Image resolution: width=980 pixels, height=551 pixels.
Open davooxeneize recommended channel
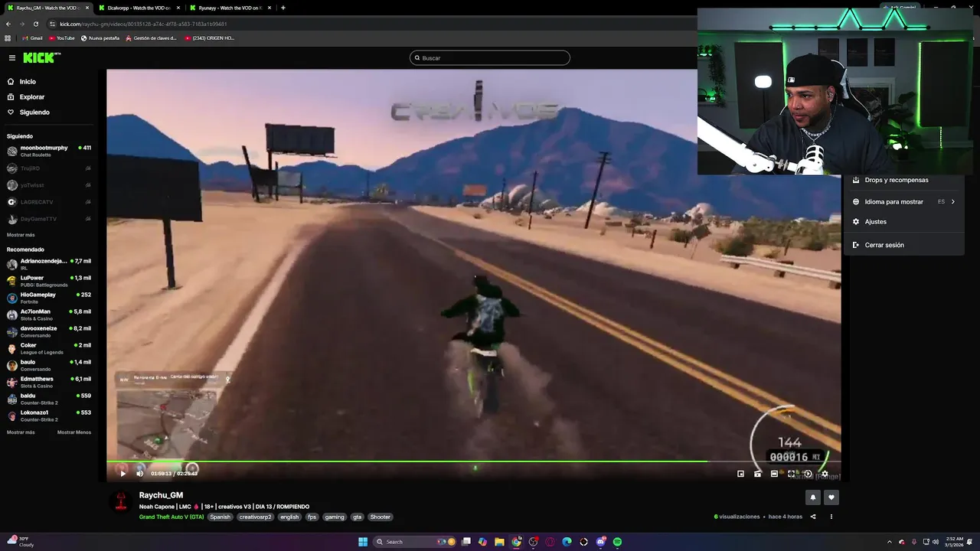click(x=49, y=331)
